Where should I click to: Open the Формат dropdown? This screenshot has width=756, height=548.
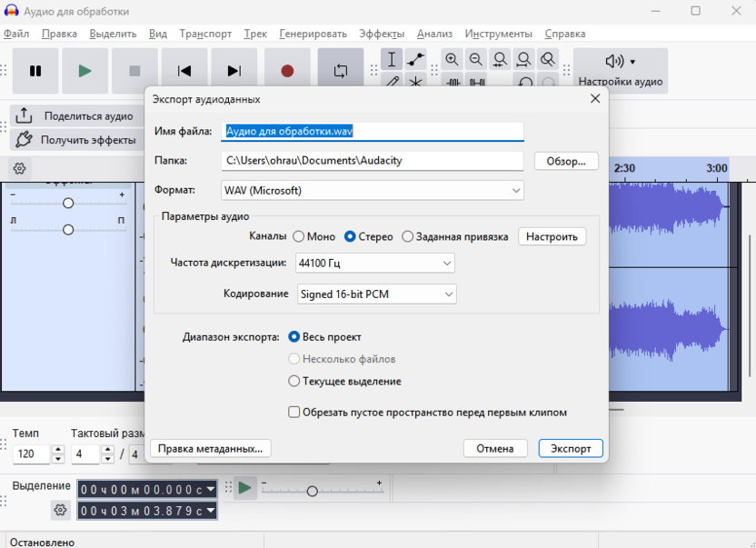[x=373, y=191]
